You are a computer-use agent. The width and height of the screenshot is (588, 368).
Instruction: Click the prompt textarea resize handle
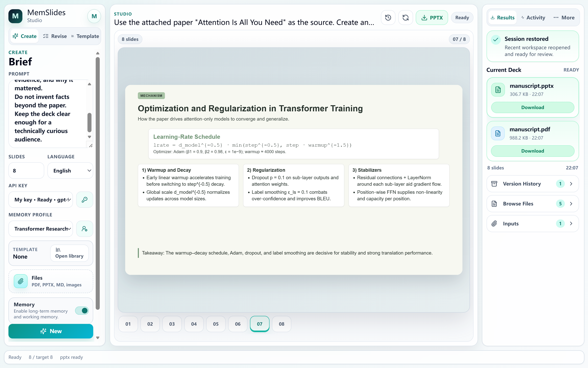tap(91, 145)
